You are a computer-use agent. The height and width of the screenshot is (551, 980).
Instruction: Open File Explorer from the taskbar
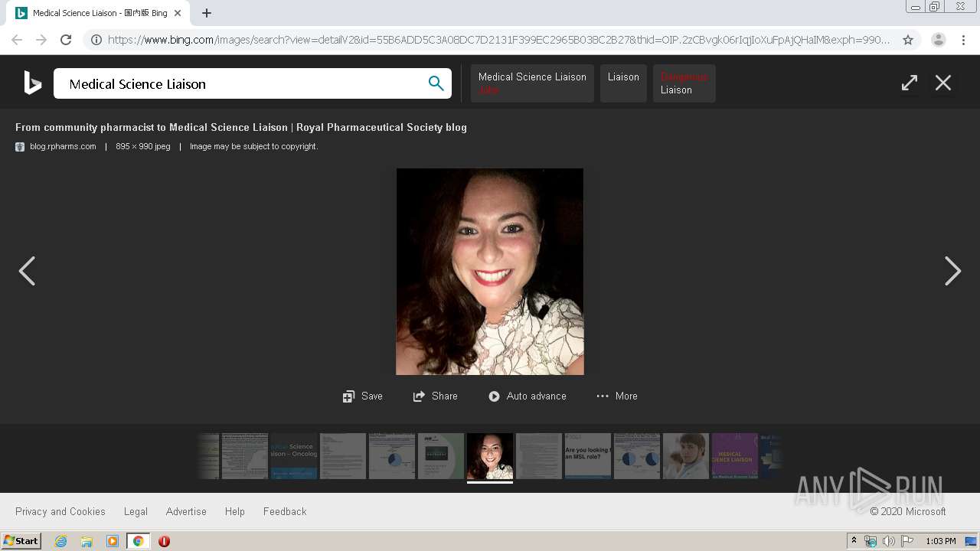point(87,541)
